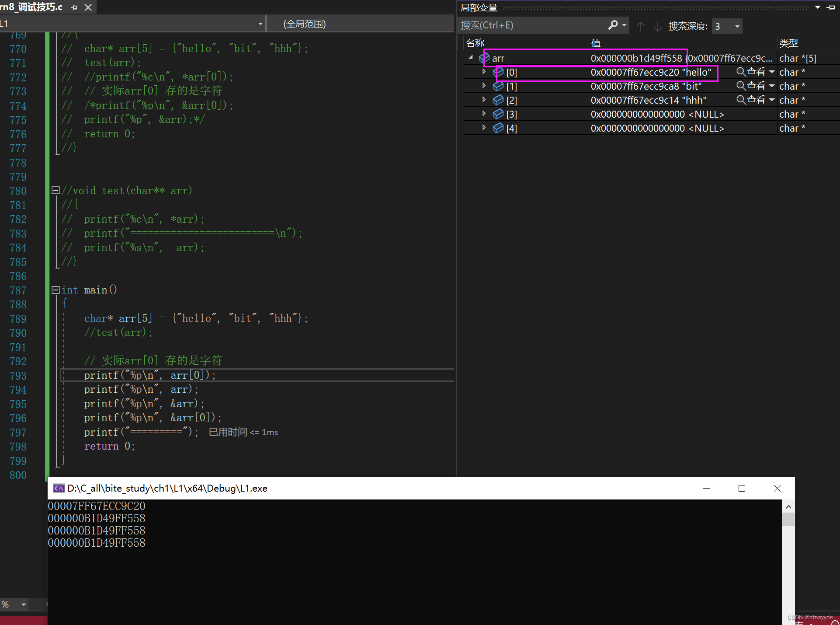The width and height of the screenshot is (840, 625).
Task: Open visualizer dropdown arrow for "bit" row
Action: pos(772,86)
